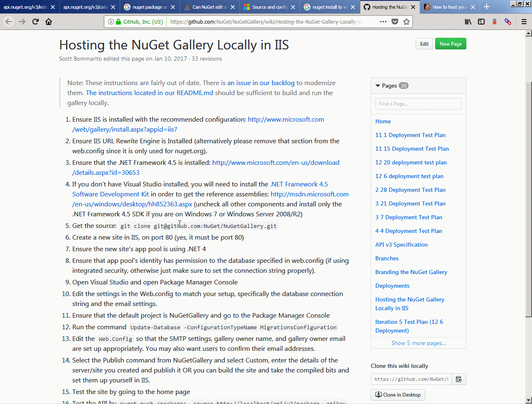
Task: Click the Update-Database command text
Action: point(234,327)
